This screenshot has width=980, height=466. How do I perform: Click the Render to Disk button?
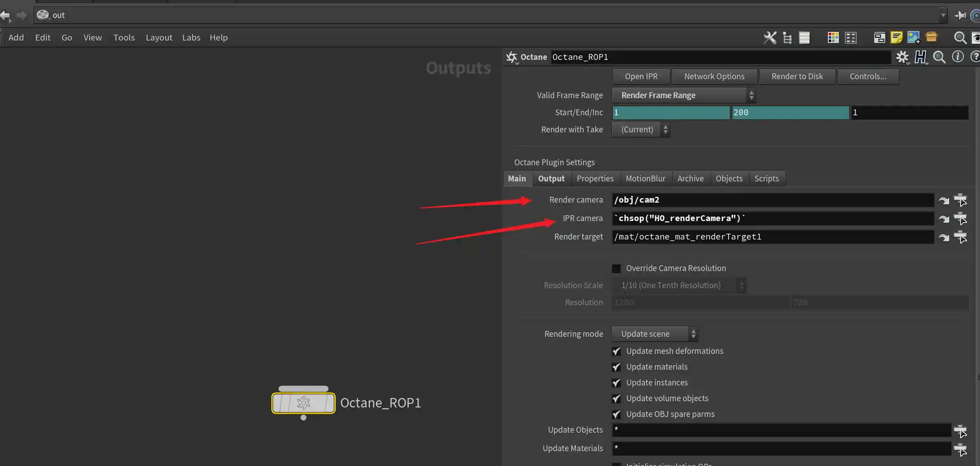(x=797, y=77)
